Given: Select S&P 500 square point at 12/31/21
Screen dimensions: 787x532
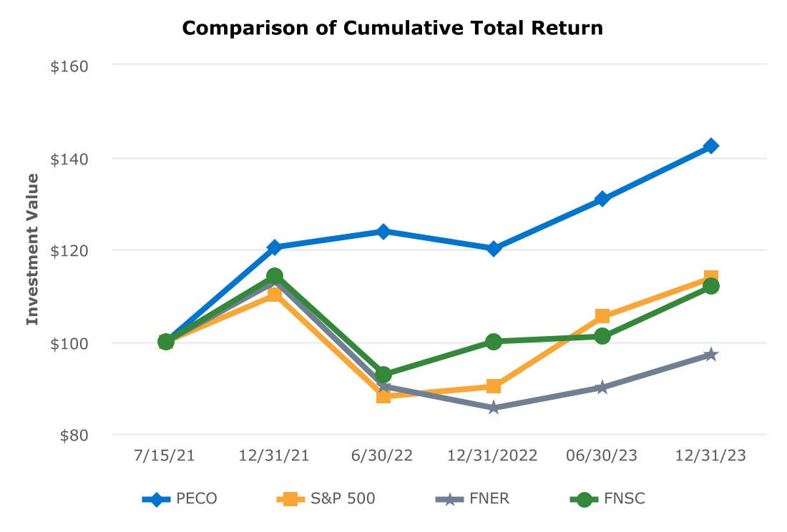Looking at the screenshot, I should [x=275, y=295].
